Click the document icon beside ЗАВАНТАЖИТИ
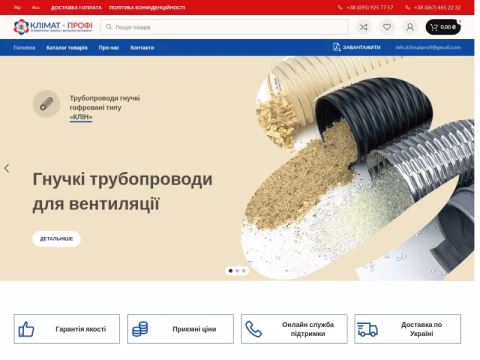Viewport: 480px width, 360px height. pyautogui.click(x=337, y=47)
